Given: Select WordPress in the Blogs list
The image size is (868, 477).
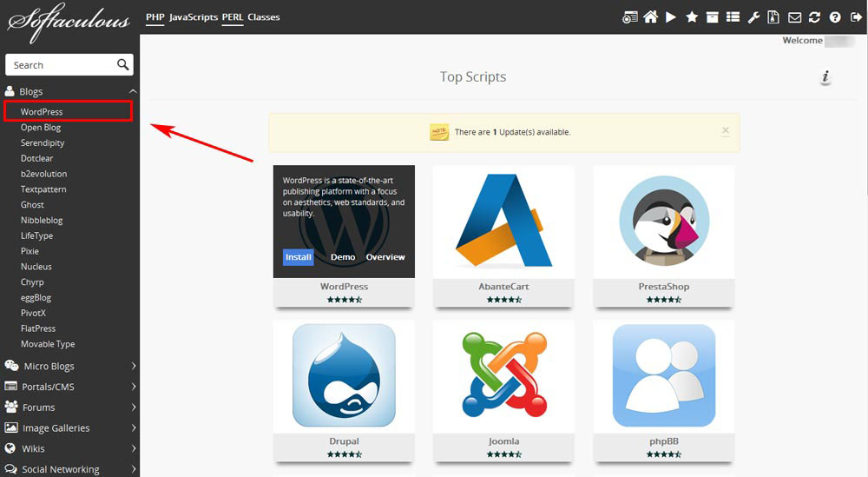Looking at the screenshot, I should [x=42, y=111].
